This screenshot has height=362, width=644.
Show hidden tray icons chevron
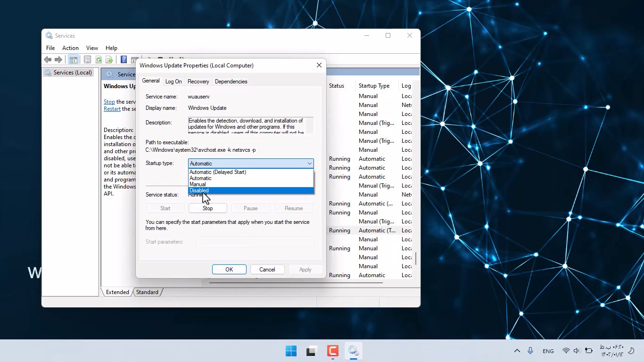coord(517,351)
